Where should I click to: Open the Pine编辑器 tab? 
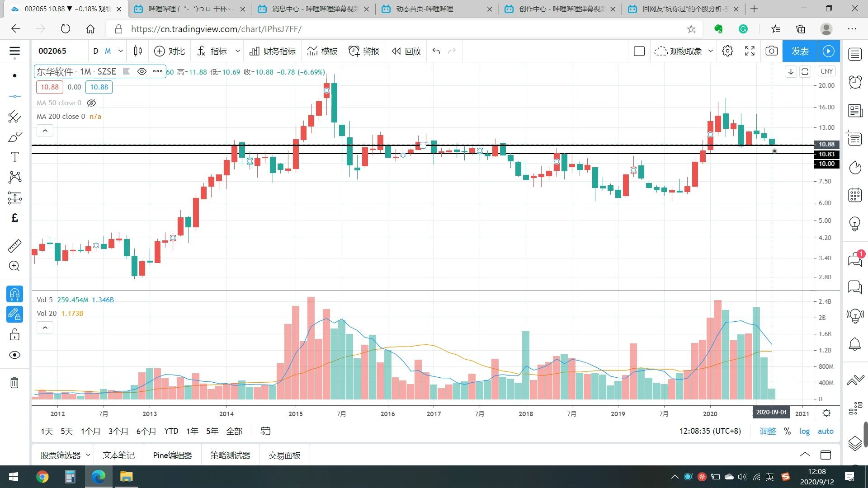pos(172,455)
